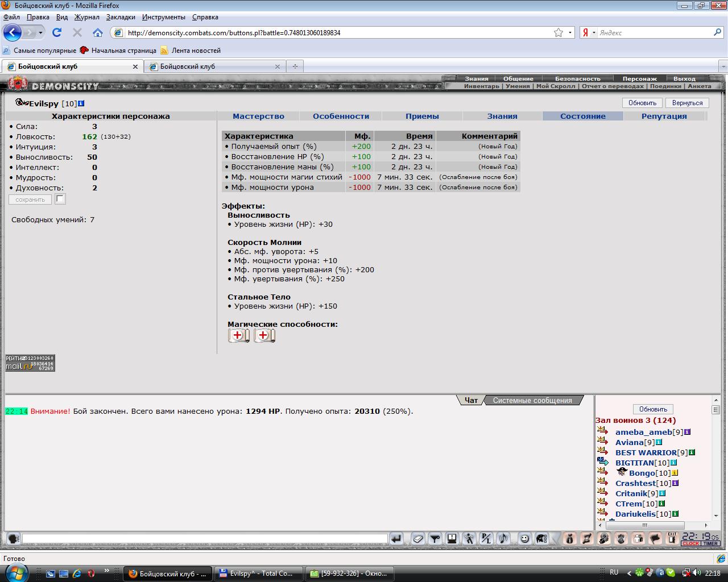
Task: Use the first red-cross magic scroll
Action: tap(239, 335)
